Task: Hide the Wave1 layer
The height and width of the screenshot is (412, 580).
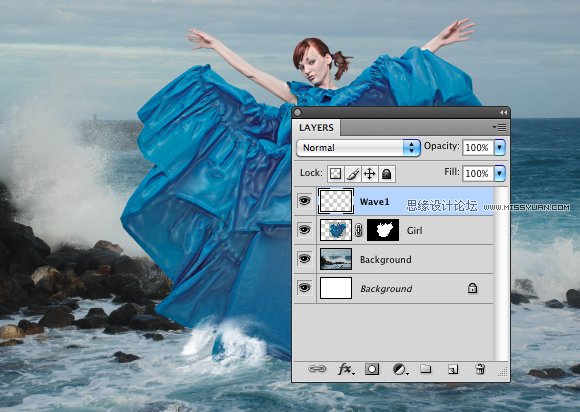Action: pyautogui.click(x=304, y=201)
